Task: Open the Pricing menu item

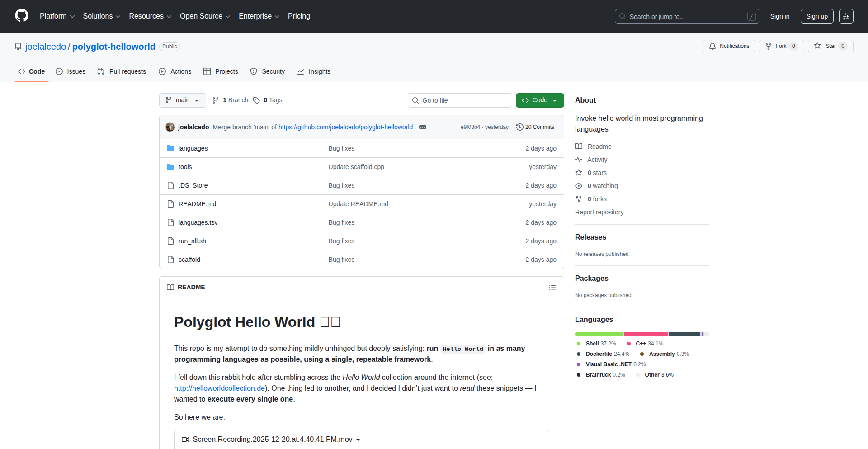Action: pyautogui.click(x=298, y=16)
